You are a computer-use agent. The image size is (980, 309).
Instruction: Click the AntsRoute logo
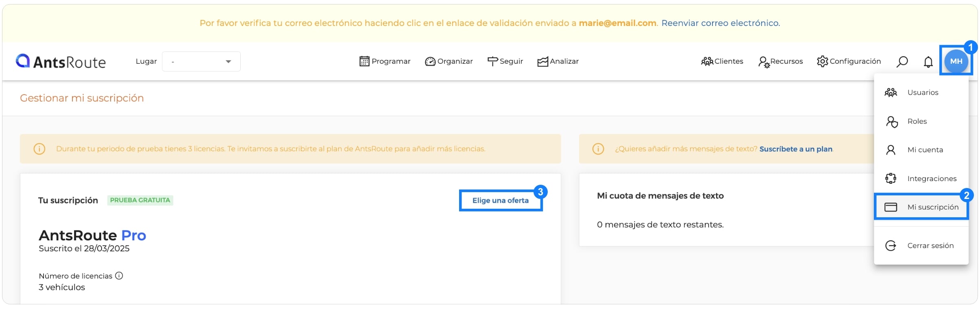point(61,61)
